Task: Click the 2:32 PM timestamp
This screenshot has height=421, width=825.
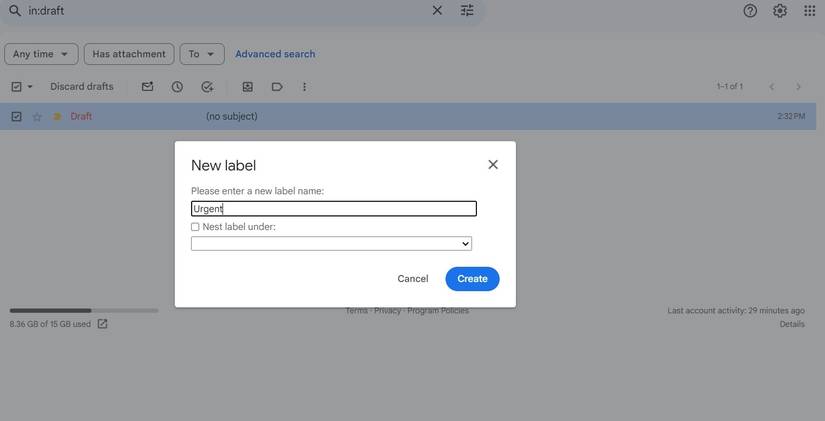Action: 791,117
